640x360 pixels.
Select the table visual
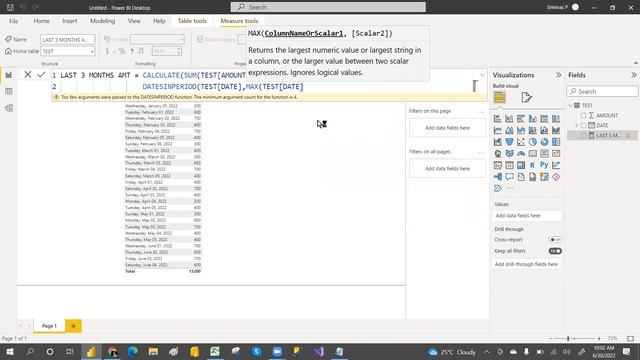(x=509, y=165)
